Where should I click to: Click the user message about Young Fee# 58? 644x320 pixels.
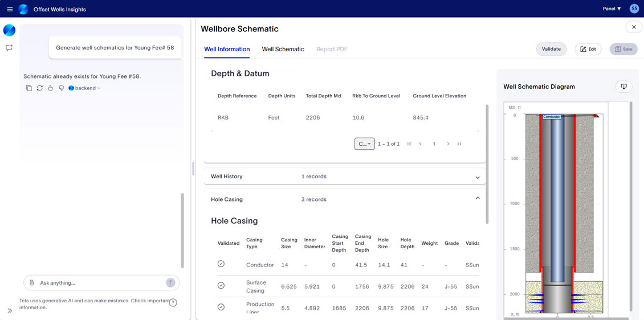tap(115, 48)
